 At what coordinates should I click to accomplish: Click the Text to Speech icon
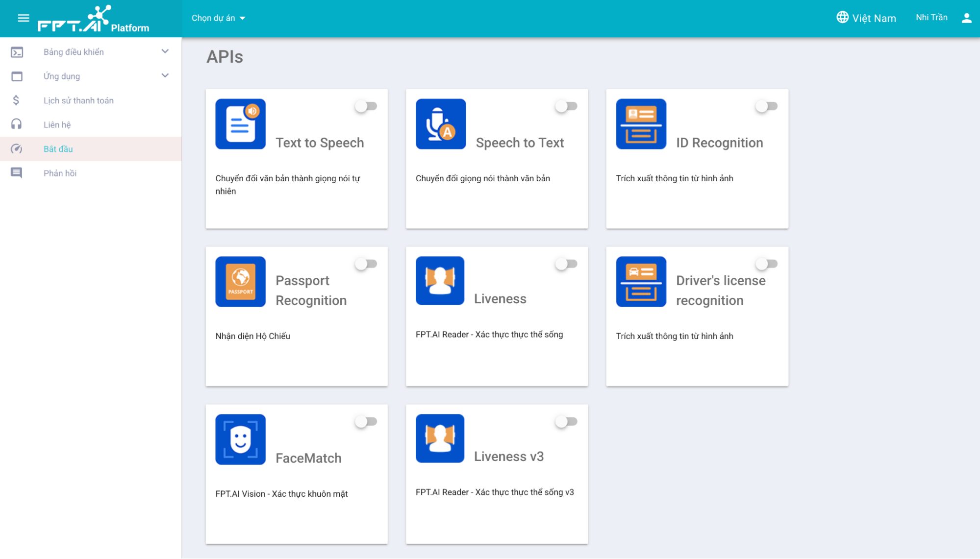pyautogui.click(x=240, y=124)
